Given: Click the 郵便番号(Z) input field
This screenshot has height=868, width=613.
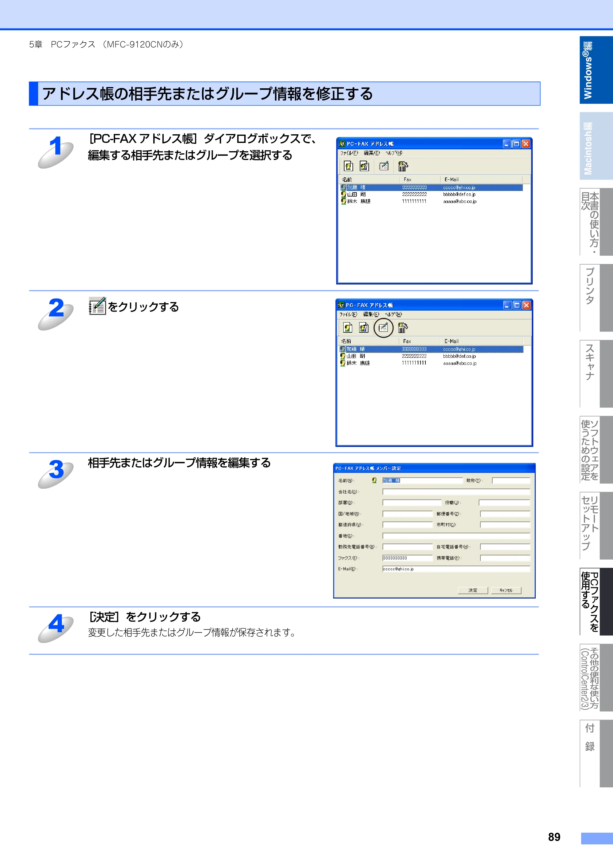Looking at the screenshot, I should 505,514.
